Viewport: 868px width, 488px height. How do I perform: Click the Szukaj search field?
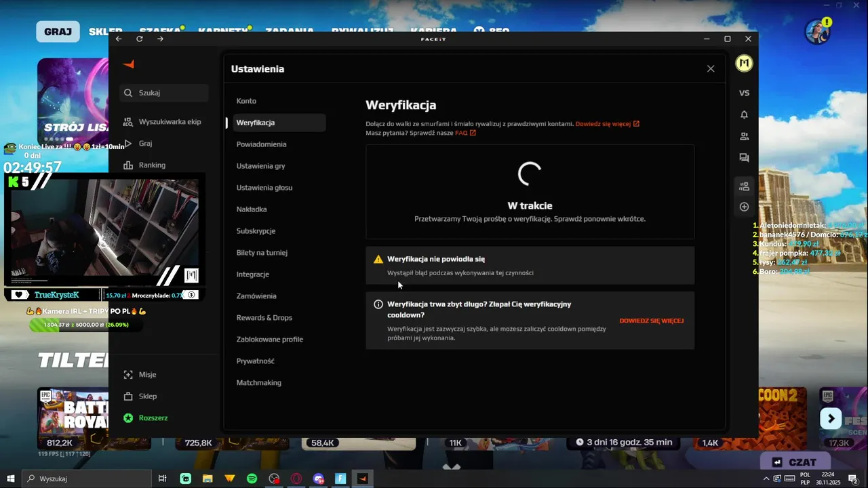coord(164,93)
